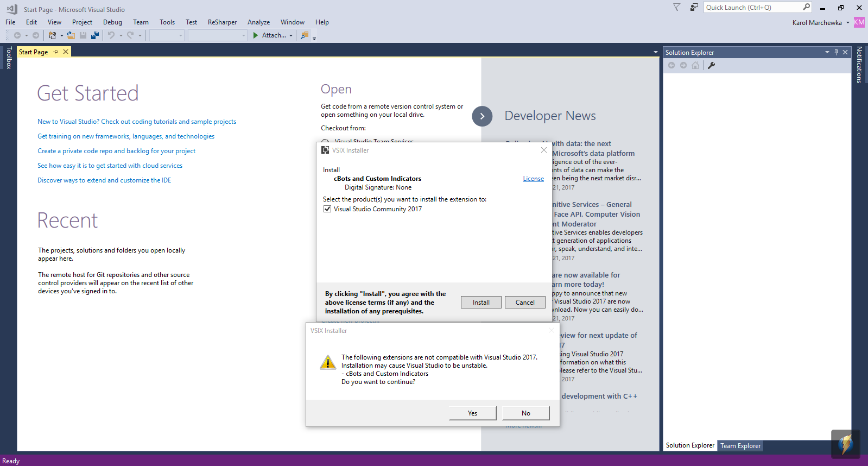
Task: Click the circular Developer News collapse arrow
Action: coord(482,116)
